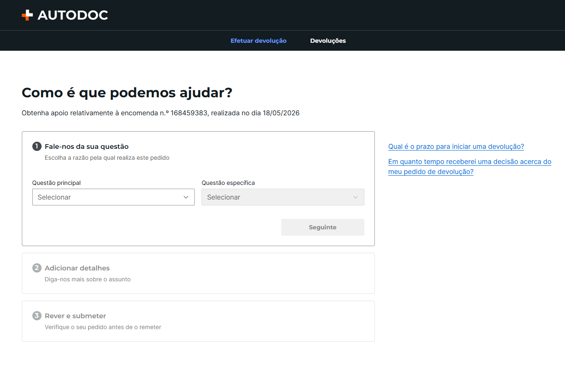Click the step 3 number icon

(x=37, y=316)
